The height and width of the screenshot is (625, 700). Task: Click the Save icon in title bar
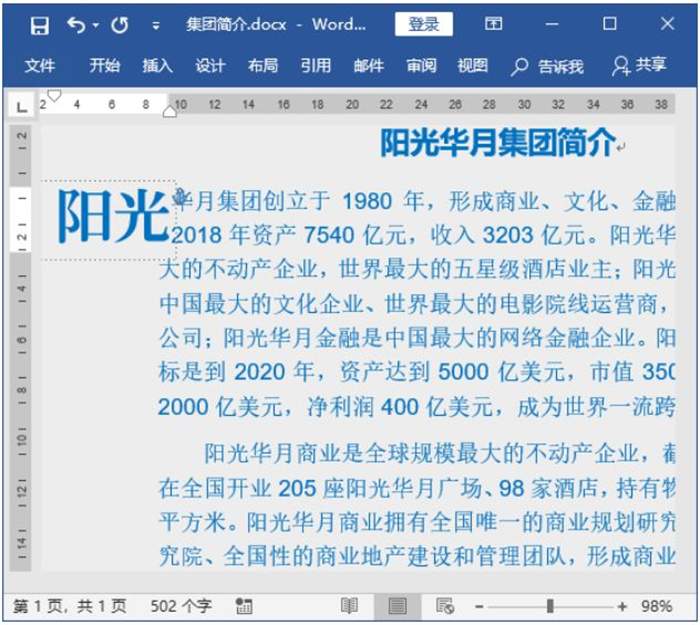coord(39,25)
